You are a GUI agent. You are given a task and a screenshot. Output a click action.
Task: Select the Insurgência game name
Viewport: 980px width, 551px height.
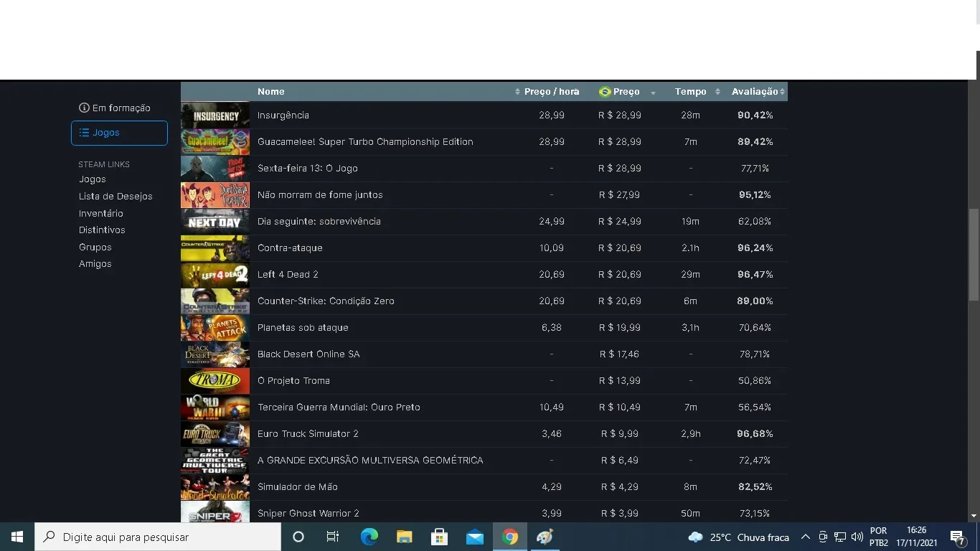pyautogui.click(x=283, y=115)
